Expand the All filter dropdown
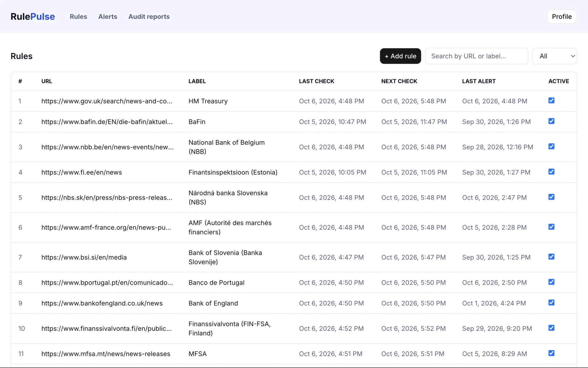Viewport: 588px width, 368px height. tap(554, 56)
